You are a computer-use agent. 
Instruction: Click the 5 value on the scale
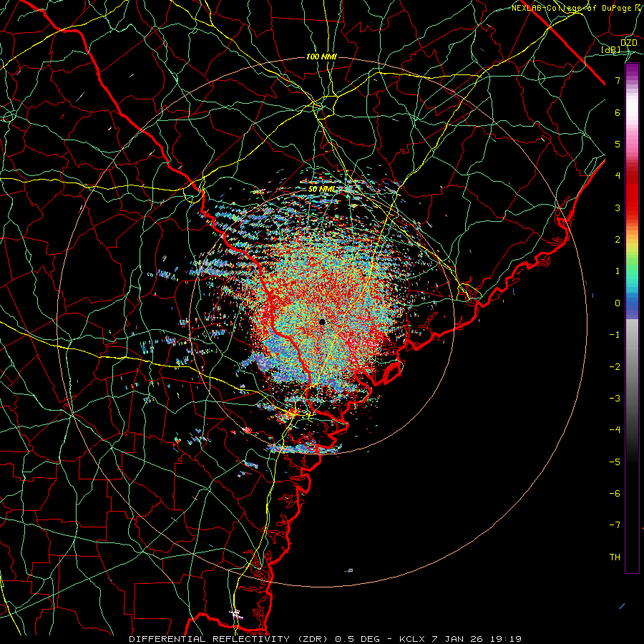pyautogui.click(x=618, y=144)
